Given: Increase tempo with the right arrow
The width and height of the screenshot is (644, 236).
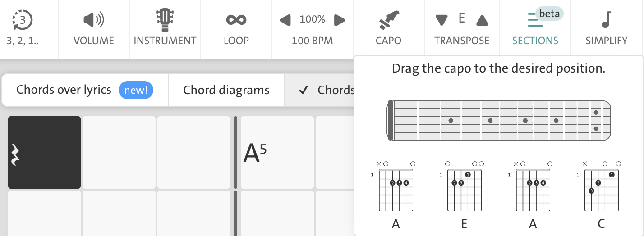Looking at the screenshot, I should pos(340,20).
